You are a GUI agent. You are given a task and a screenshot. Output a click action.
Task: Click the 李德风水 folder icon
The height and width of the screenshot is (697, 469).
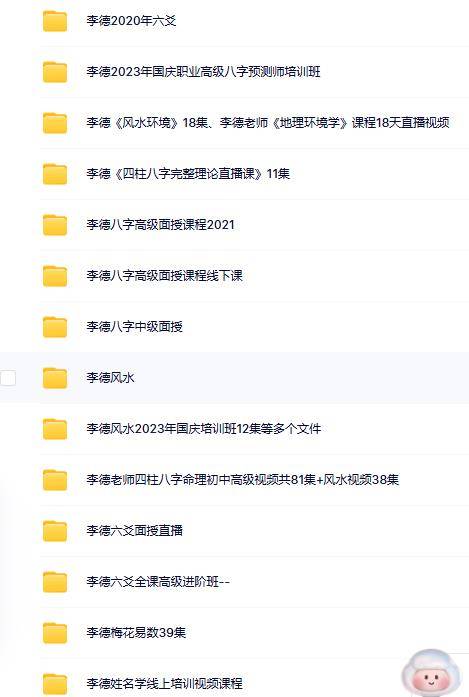point(55,378)
